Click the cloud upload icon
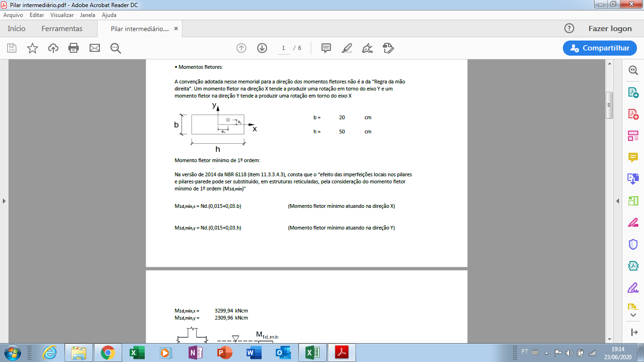Screen dimensions: 644x362 (53, 48)
